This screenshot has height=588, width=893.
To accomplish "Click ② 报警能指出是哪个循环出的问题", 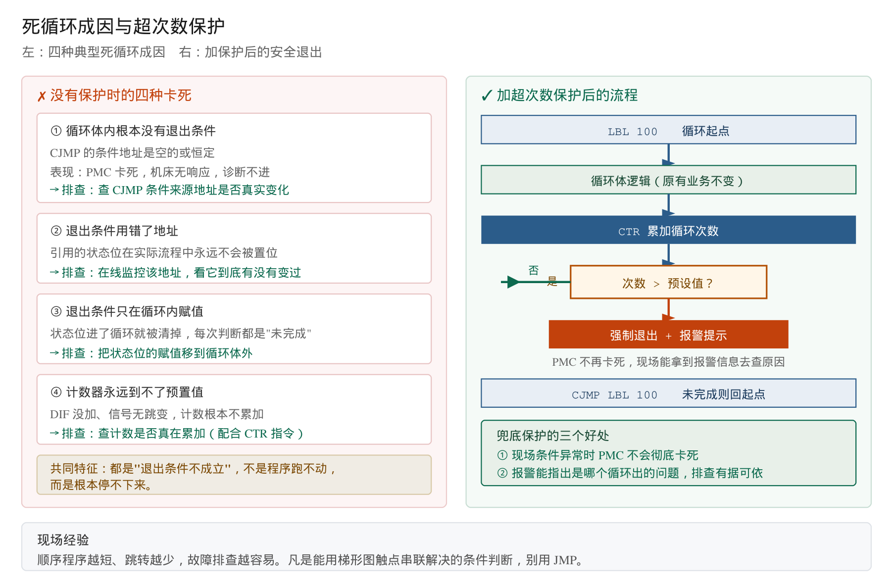I will (630, 473).
